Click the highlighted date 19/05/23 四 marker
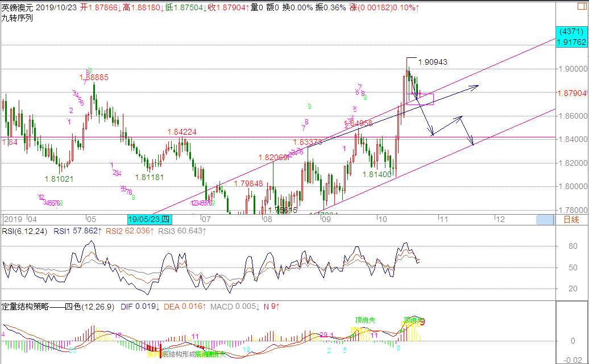The width and height of the screenshot is (589, 364). tap(149, 220)
